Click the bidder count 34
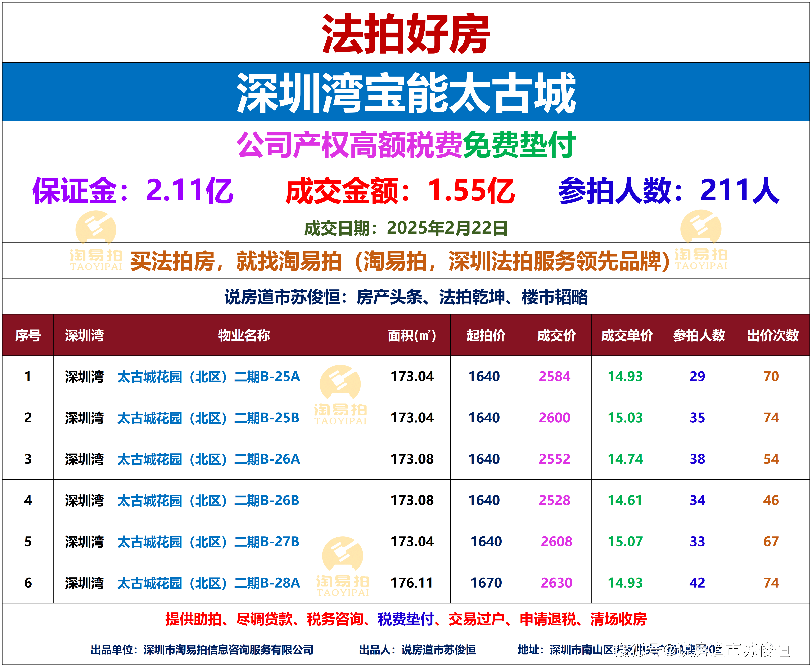812x667 pixels. (x=697, y=500)
